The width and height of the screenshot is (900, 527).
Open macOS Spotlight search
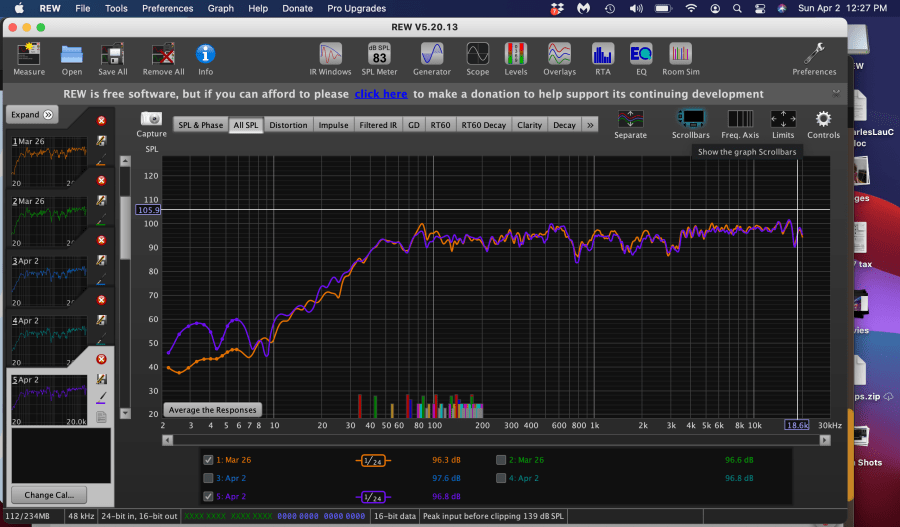(x=737, y=9)
